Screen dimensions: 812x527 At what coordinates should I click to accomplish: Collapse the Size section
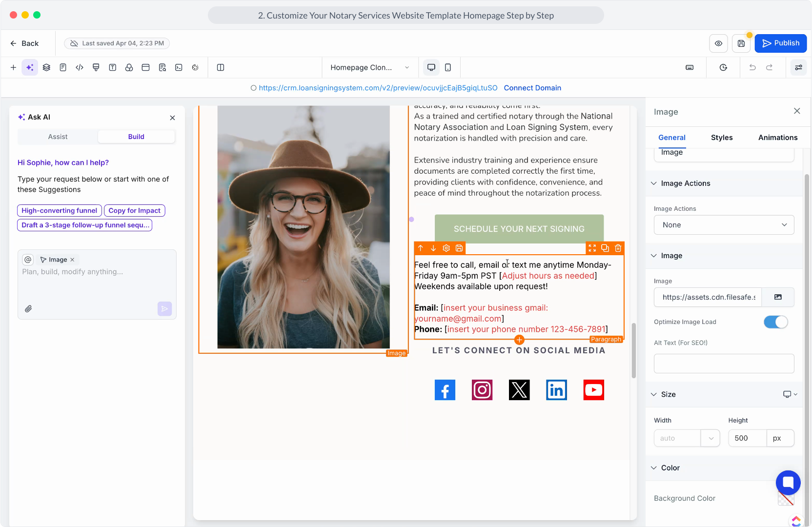click(x=654, y=394)
